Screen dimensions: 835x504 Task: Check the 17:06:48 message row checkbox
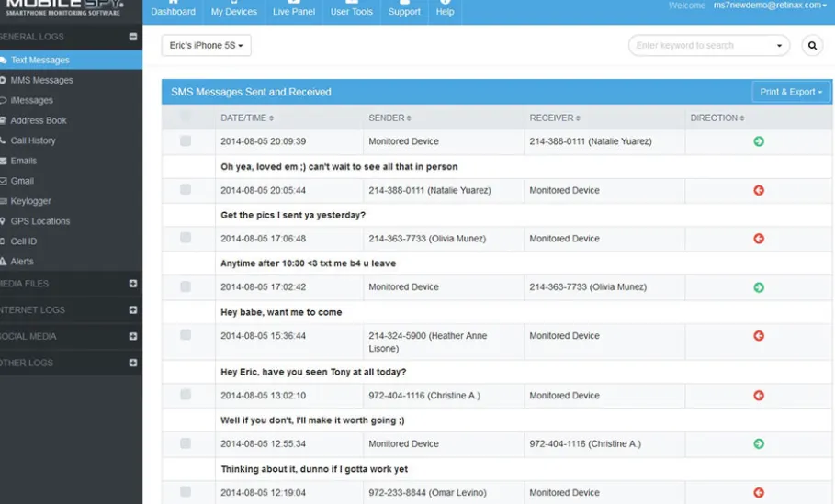(186, 238)
